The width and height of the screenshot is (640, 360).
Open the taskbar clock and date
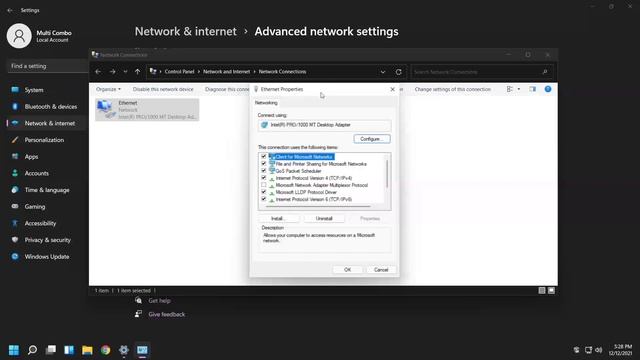[621, 350]
